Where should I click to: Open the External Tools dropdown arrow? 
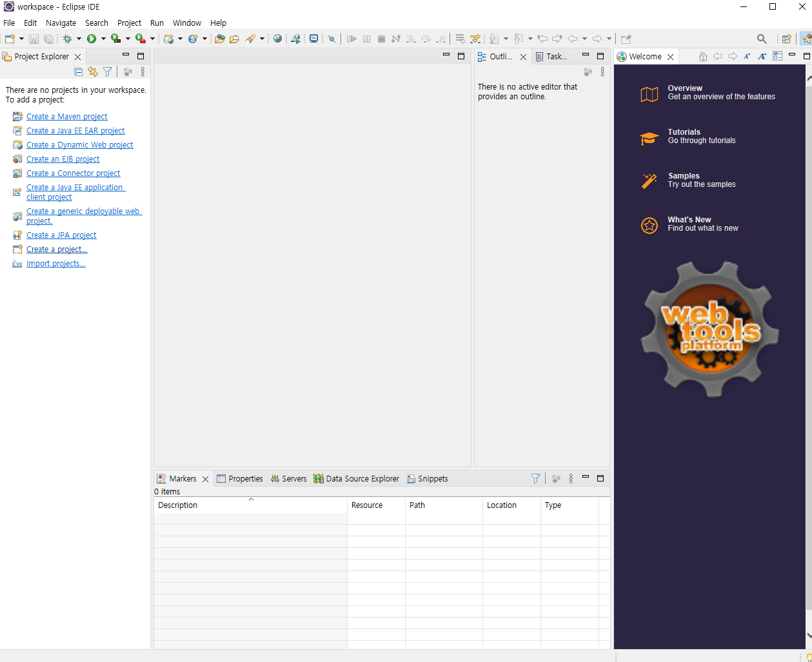click(152, 39)
